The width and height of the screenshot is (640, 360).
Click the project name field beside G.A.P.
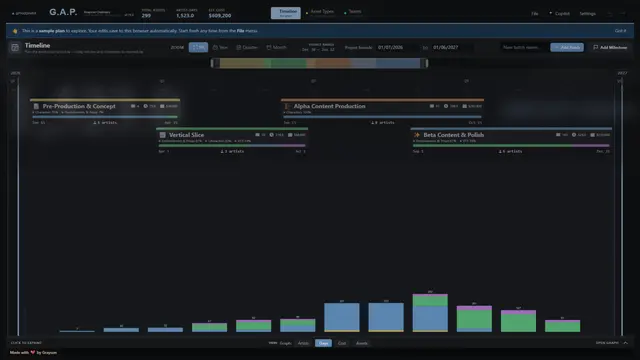(x=102, y=13)
